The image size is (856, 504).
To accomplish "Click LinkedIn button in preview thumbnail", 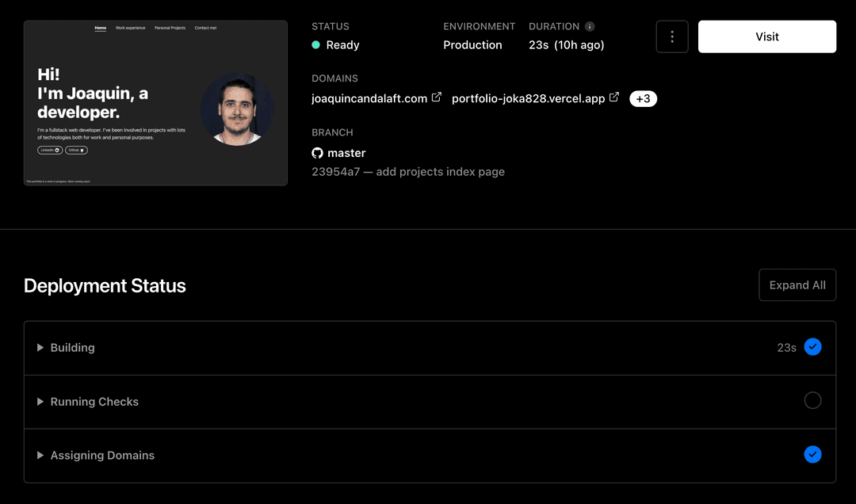I will pos(50,150).
